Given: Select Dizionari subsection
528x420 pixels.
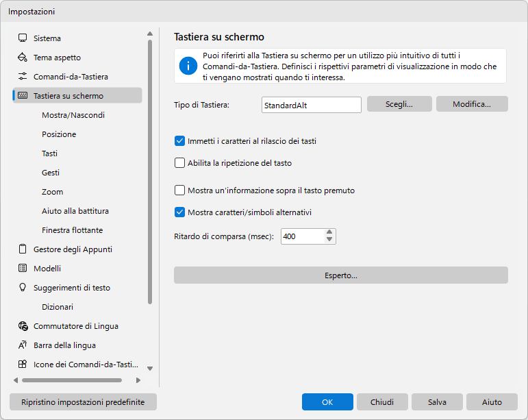Looking at the screenshot, I should pos(58,307).
